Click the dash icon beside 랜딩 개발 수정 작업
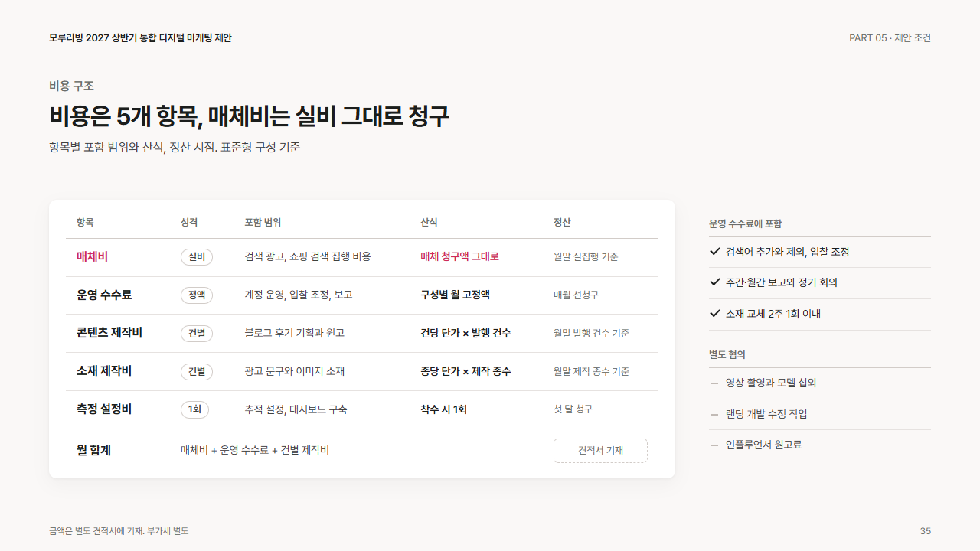 click(x=714, y=414)
